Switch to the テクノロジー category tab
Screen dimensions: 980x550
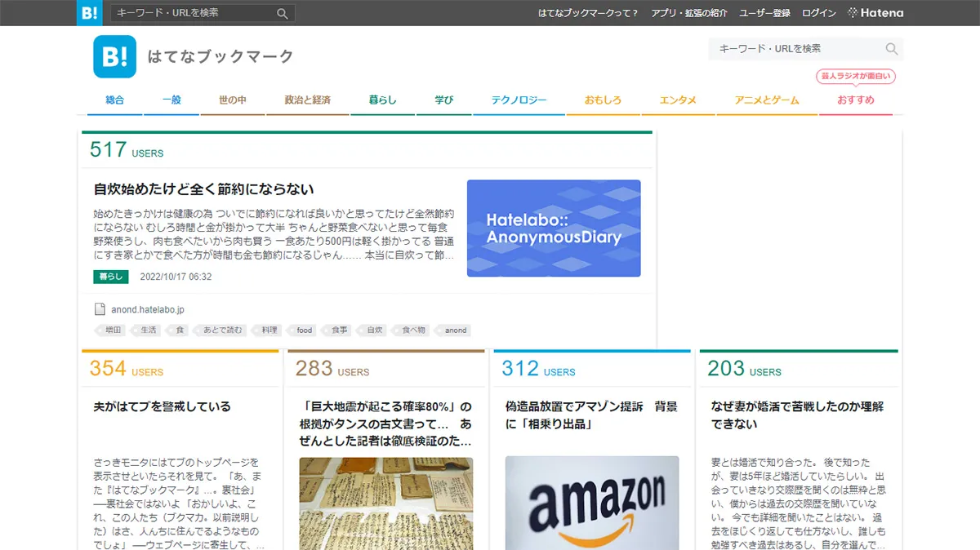tap(519, 99)
